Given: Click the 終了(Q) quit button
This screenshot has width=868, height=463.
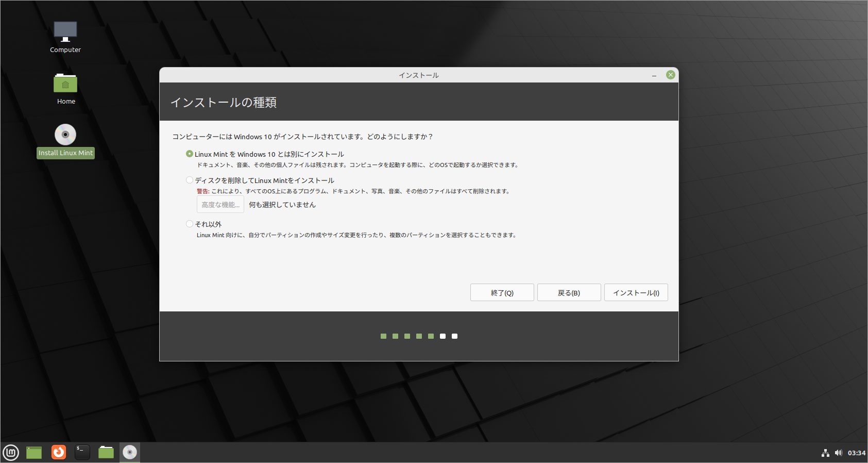Looking at the screenshot, I should click(x=502, y=293).
